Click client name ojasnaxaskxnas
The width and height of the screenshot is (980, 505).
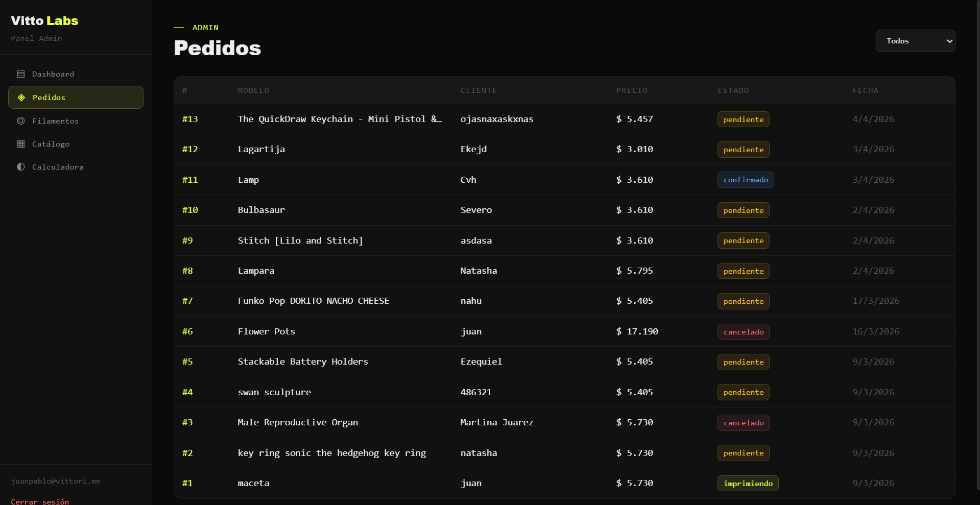tap(497, 119)
